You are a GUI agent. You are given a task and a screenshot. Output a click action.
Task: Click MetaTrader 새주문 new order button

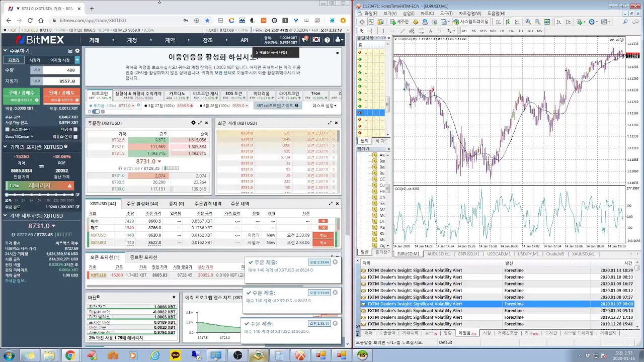click(400, 22)
